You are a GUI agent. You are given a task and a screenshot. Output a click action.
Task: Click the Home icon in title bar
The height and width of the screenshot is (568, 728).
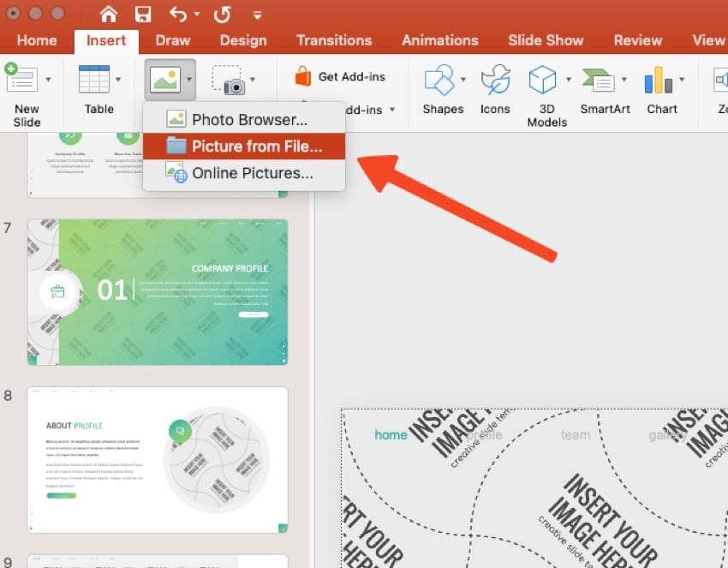109,14
